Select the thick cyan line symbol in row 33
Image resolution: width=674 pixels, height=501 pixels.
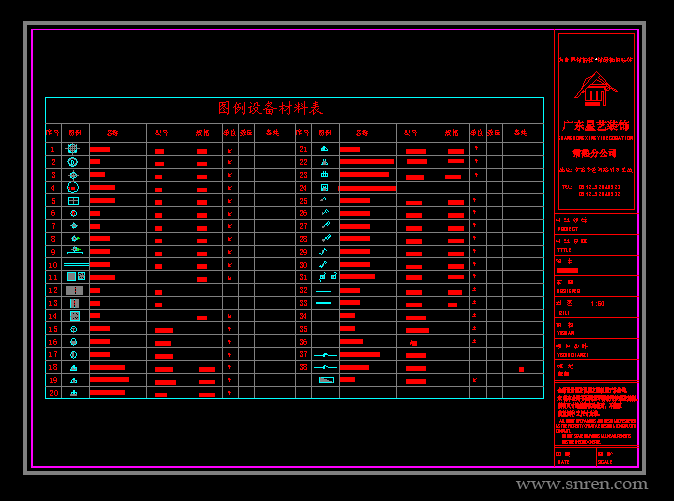323,303
